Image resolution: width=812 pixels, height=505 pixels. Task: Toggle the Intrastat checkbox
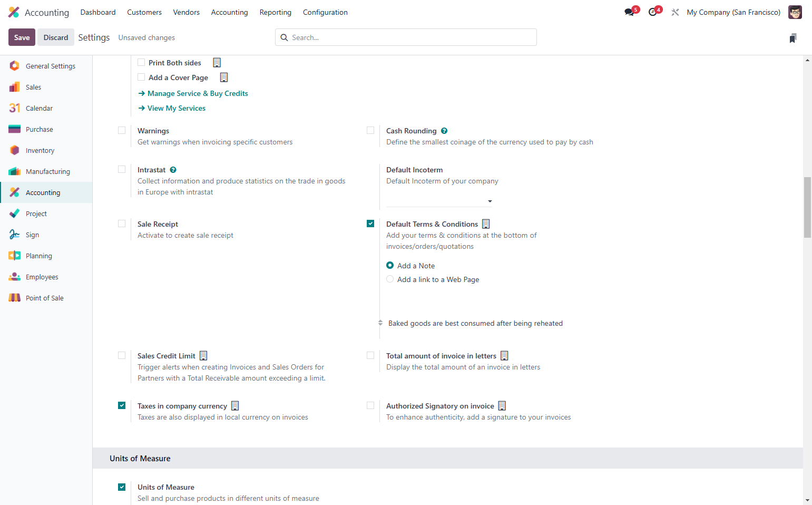pos(122,169)
